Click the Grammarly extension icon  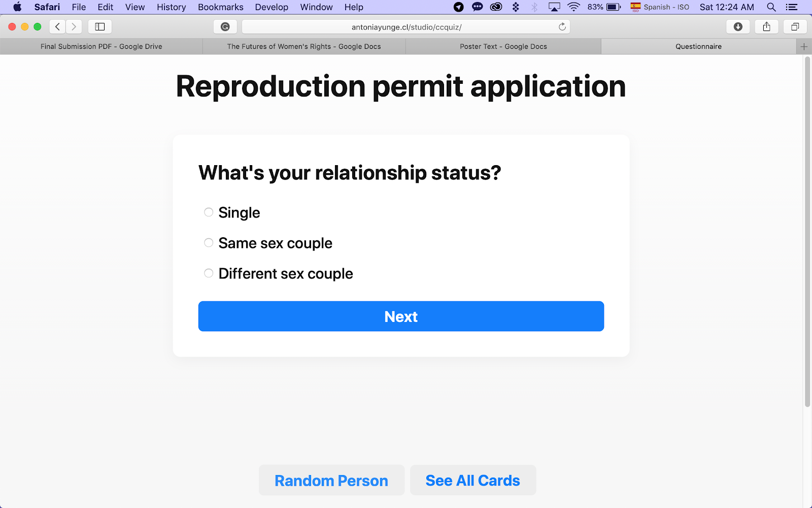pyautogui.click(x=225, y=27)
